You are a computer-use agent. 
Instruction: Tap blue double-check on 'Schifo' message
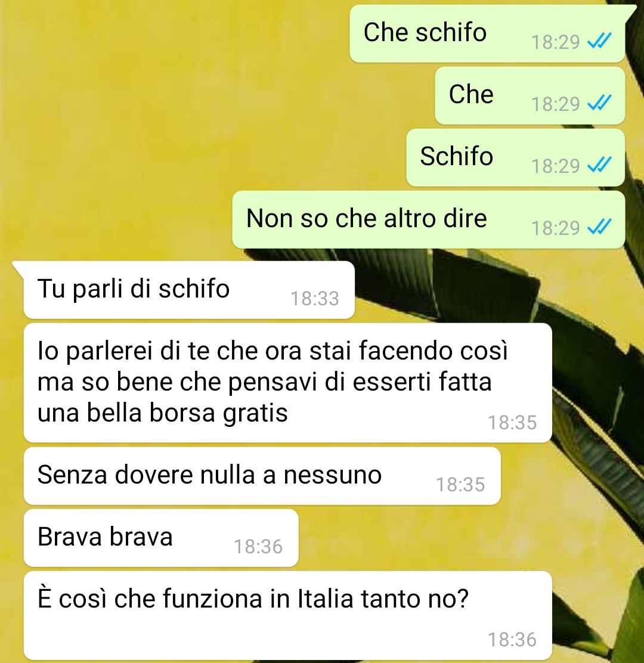click(599, 165)
